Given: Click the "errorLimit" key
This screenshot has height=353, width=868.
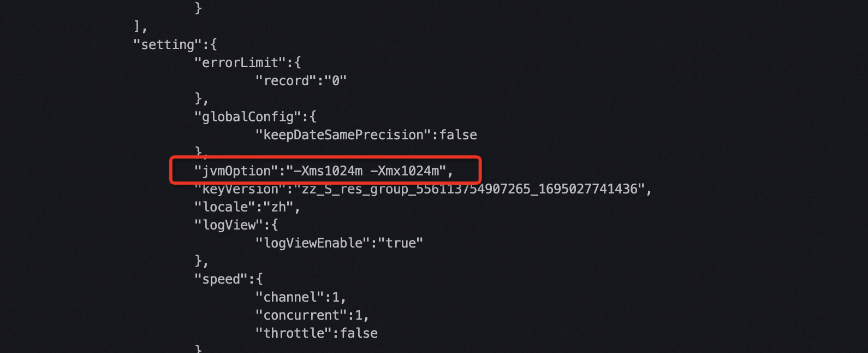Looking at the screenshot, I should click(240, 63).
